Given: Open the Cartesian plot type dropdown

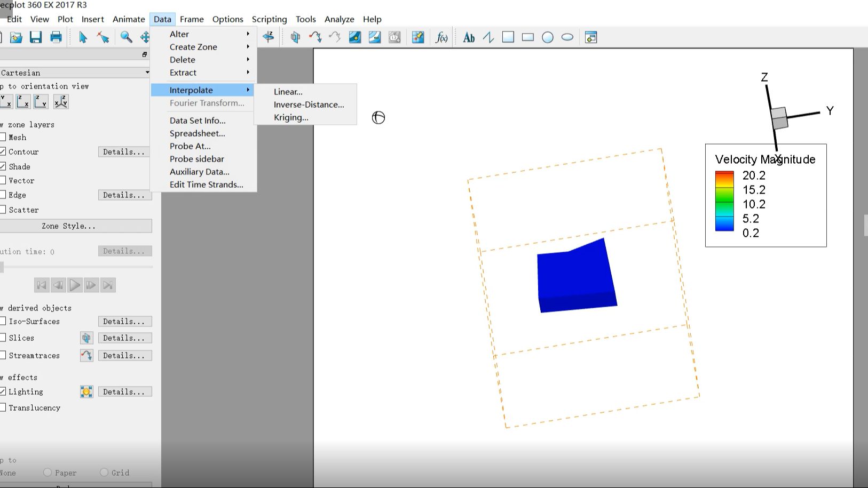Looking at the screenshot, I should click(75, 73).
